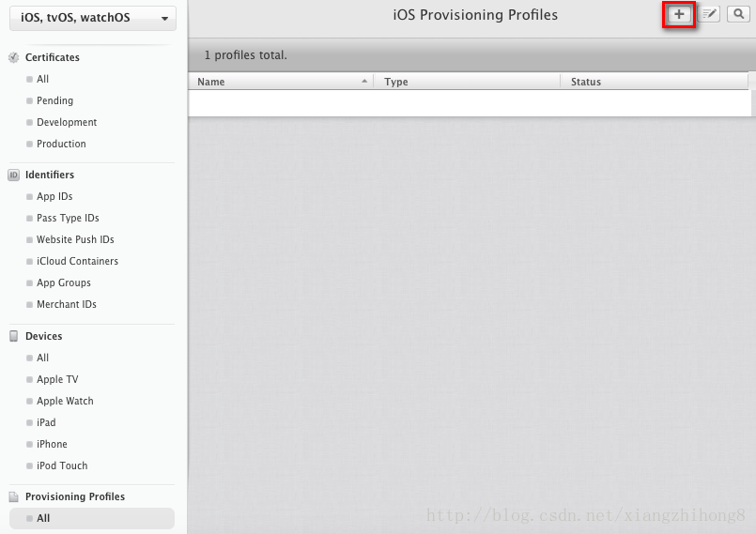Screen dimensions: 756x534
Task: Select All under Certificates
Action: pyautogui.click(x=42, y=79)
